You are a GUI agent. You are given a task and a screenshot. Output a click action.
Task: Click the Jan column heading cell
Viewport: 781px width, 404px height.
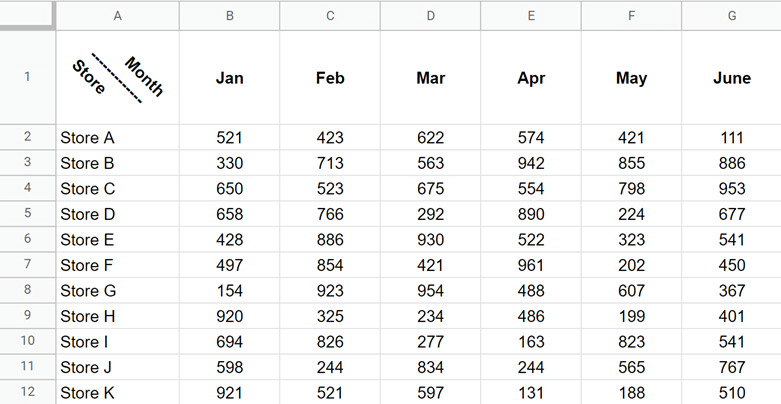click(x=229, y=78)
